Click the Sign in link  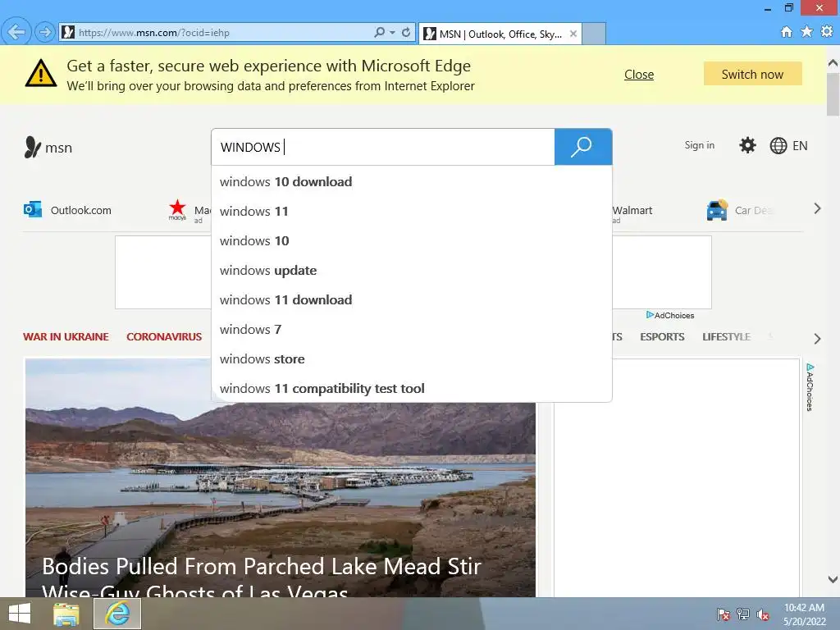point(699,145)
